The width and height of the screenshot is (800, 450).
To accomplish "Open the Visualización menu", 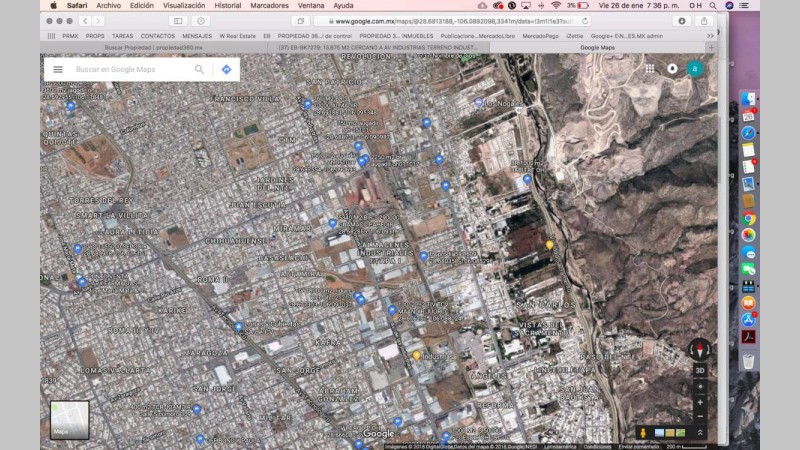I will tap(184, 6).
